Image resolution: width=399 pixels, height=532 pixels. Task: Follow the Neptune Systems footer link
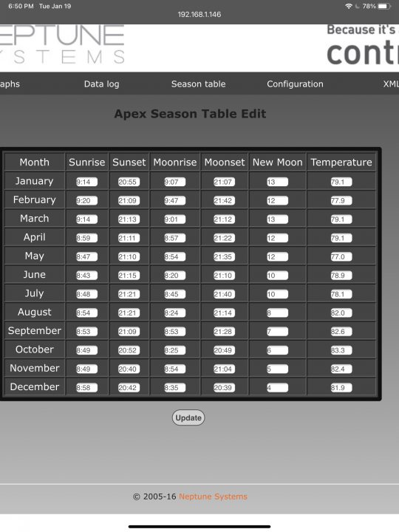click(x=213, y=497)
